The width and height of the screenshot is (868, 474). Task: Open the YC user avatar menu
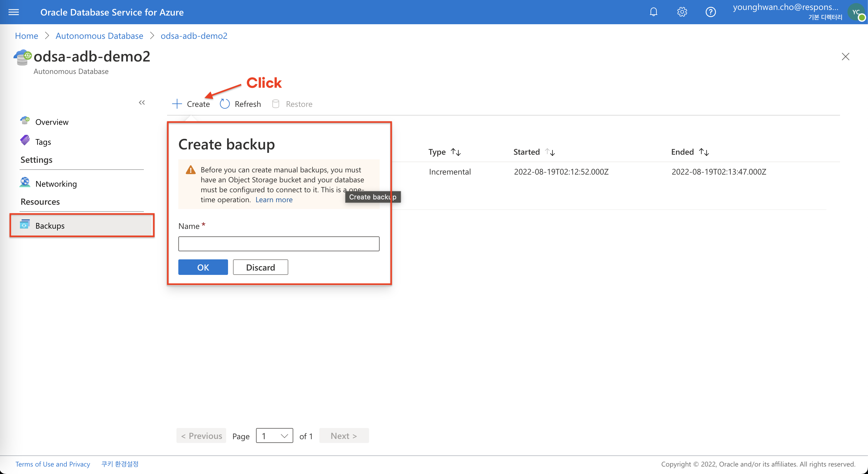click(857, 12)
